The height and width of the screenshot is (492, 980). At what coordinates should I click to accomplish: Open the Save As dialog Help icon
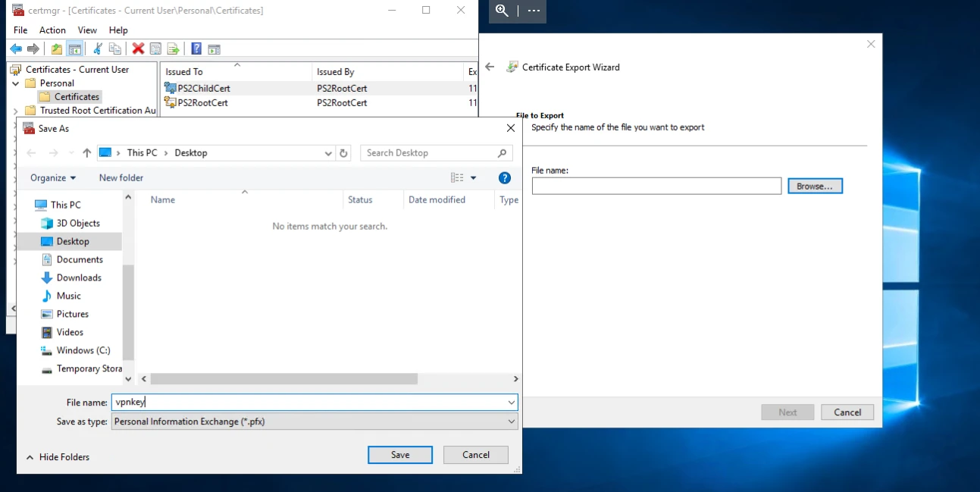pos(504,178)
